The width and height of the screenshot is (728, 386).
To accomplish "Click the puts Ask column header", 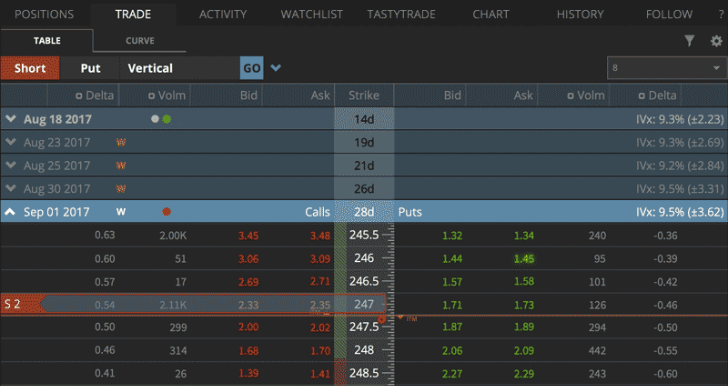I will (524, 95).
